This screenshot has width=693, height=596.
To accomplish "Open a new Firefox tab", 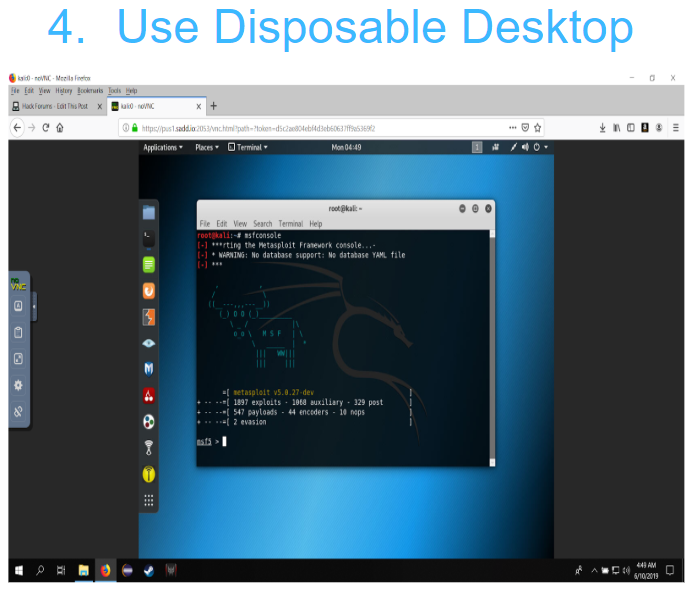I will (213, 106).
